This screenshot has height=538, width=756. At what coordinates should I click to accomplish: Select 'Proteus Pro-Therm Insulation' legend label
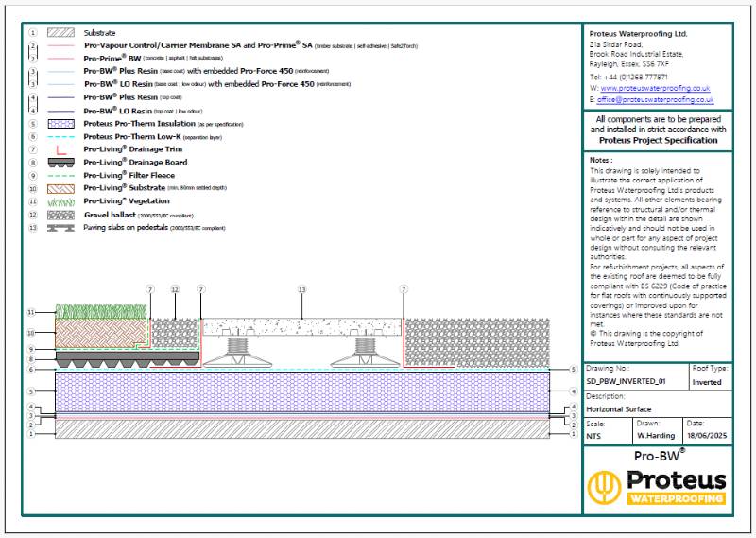click(139, 124)
